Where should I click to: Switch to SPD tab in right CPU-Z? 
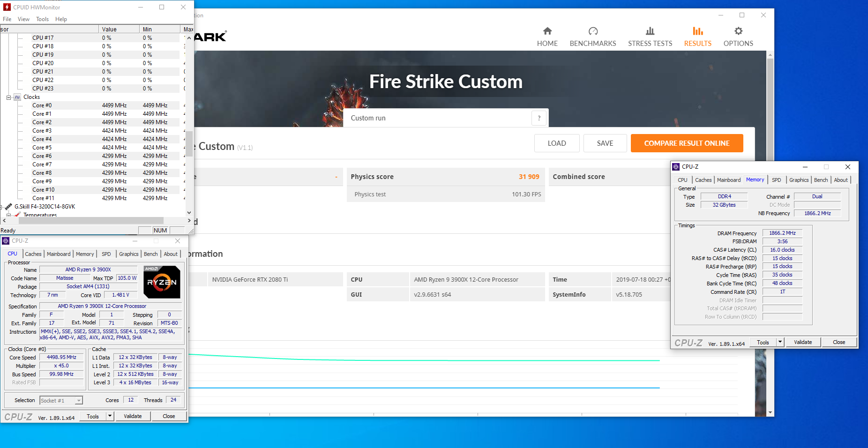click(x=777, y=180)
